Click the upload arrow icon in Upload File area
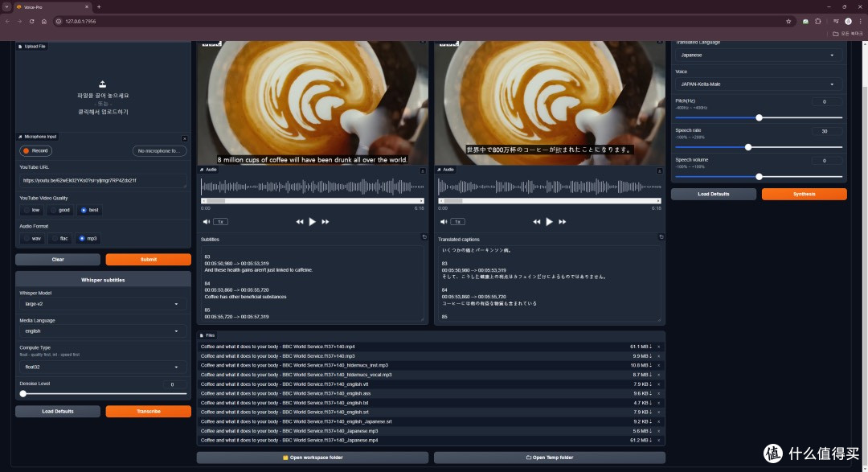Image resolution: width=868 pixels, height=472 pixels. tap(102, 84)
